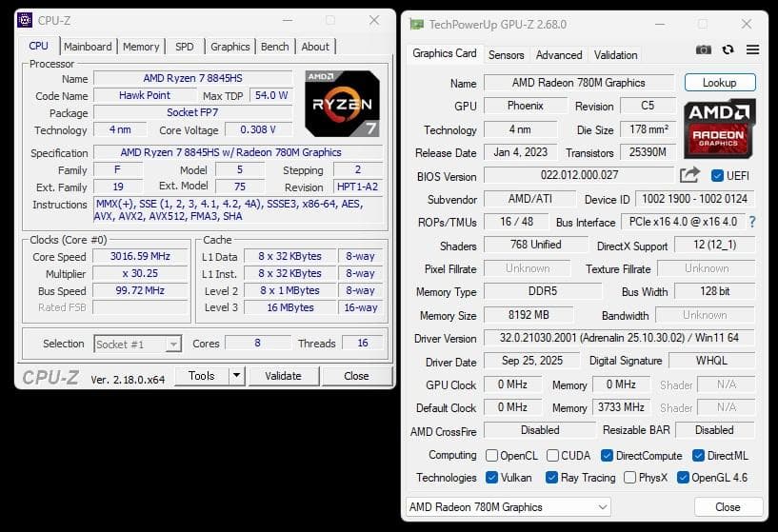Switch to the Bench tab
Image resolution: width=778 pixels, height=532 pixels.
pyautogui.click(x=275, y=47)
